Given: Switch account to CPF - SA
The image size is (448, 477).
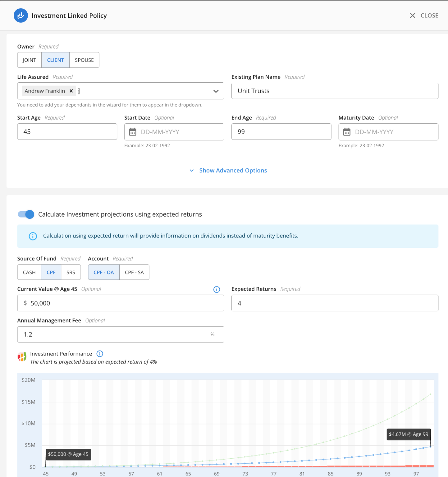Looking at the screenshot, I should coord(134,273).
